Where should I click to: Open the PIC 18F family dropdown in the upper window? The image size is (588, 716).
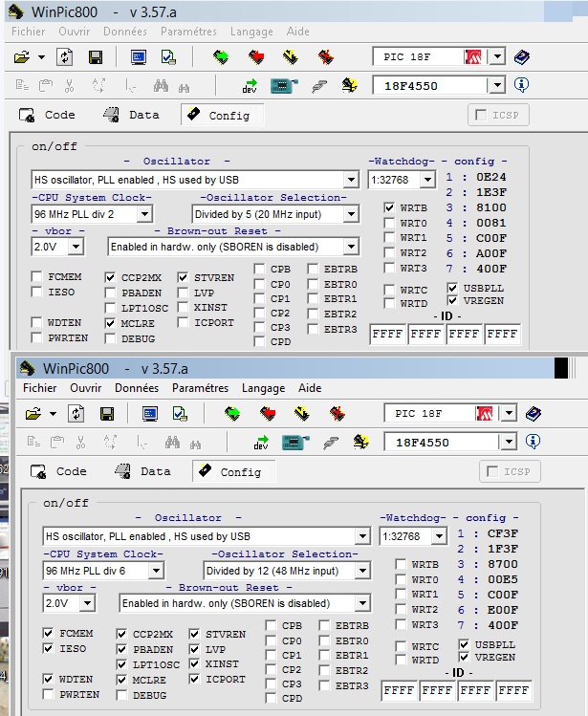pos(497,57)
